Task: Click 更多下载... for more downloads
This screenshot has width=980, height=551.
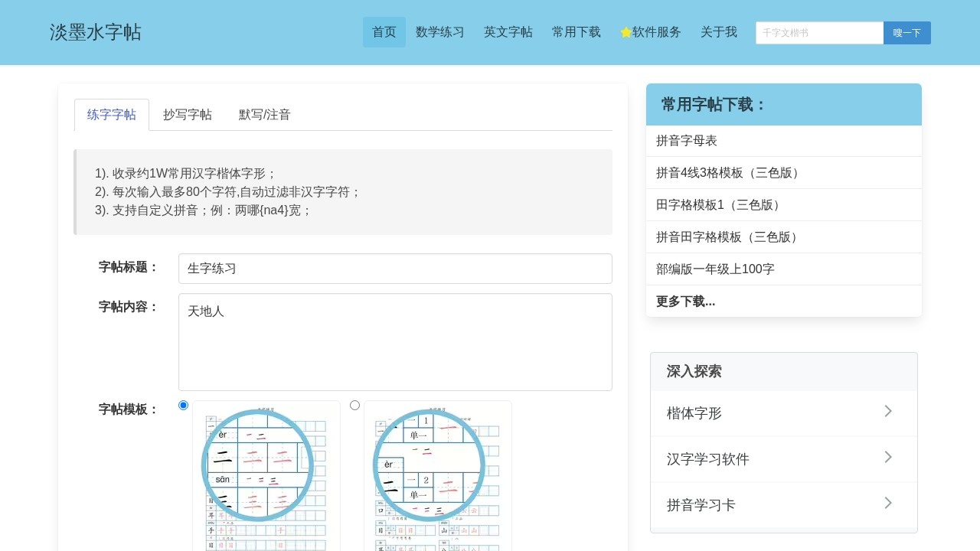Action: tap(685, 301)
